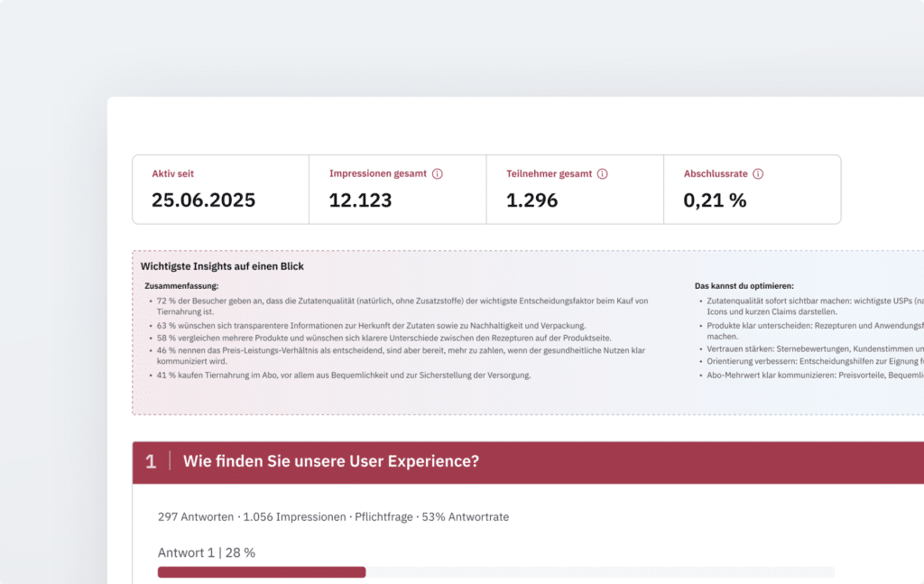Expand question Wie finden Sie unsere User Experience
The image size is (924, 584).
[x=330, y=461]
